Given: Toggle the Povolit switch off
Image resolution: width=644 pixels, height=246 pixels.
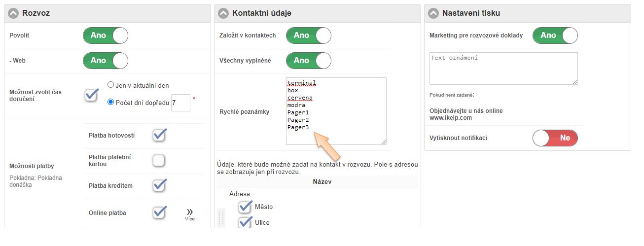Looking at the screenshot, I should [105, 35].
